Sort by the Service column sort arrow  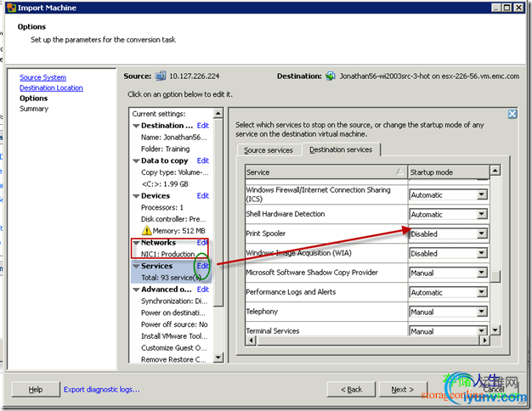pyautogui.click(x=400, y=172)
